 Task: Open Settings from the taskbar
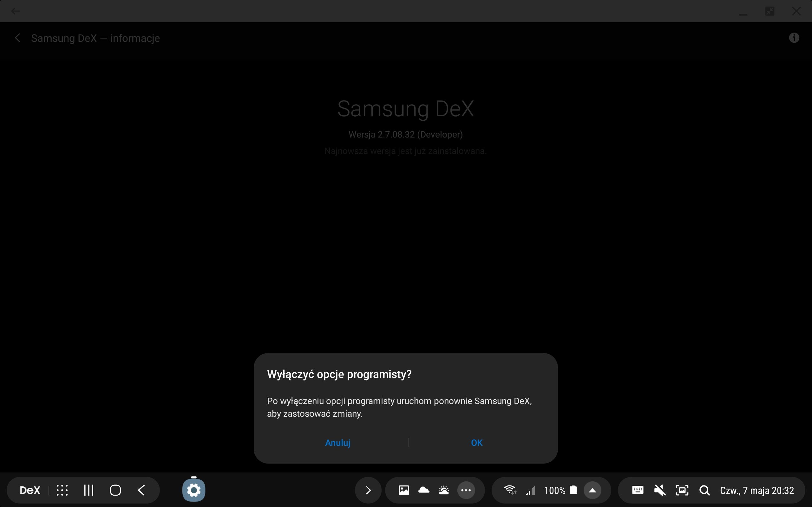[x=193, y=490]
